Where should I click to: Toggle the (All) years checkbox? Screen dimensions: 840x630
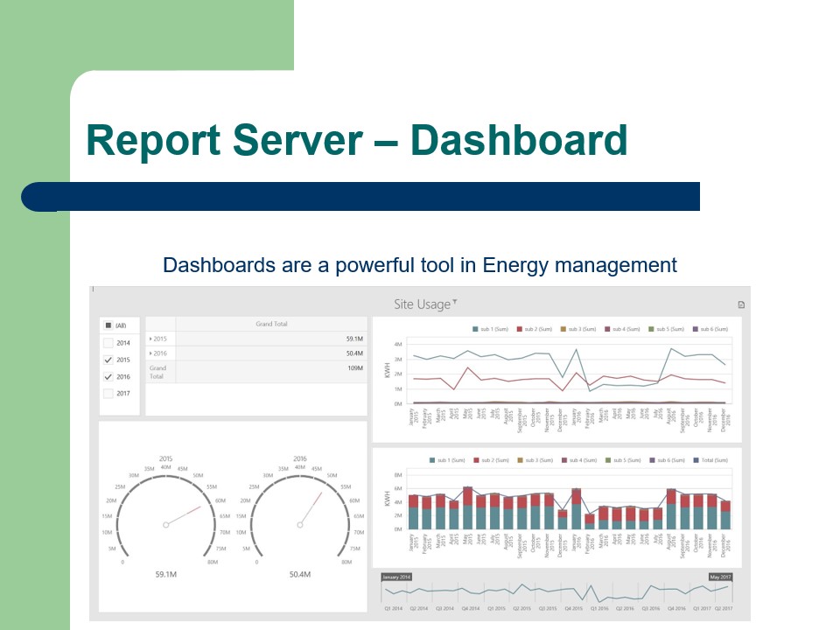point(108,325)
